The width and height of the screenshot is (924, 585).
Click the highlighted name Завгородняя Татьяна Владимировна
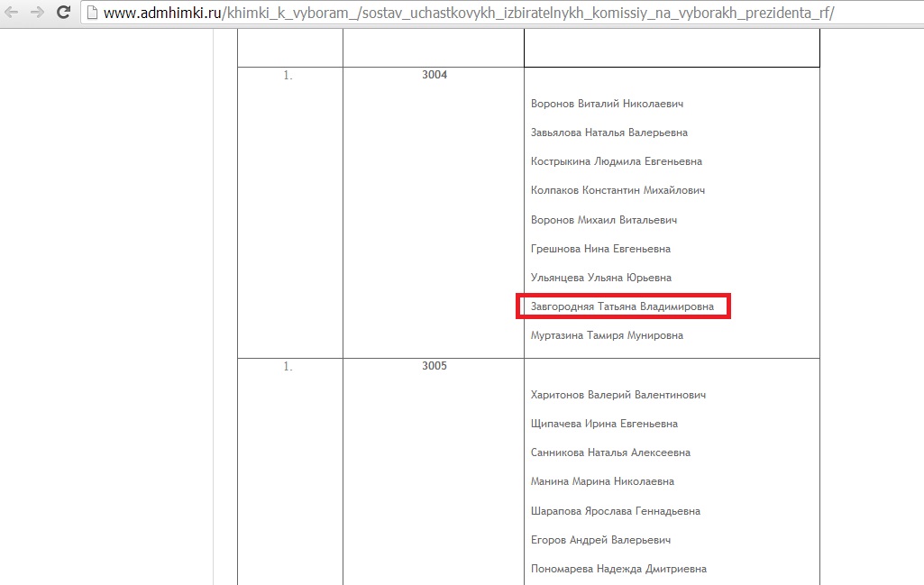pyautogui.click(x=622, y=306)
